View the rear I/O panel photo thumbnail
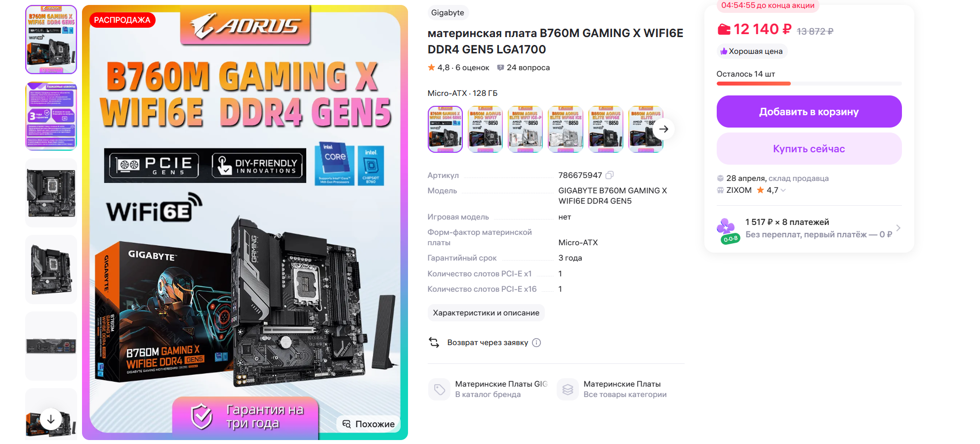Image resolution: width=980 pixels, height=444 pixels. tap(51, 346)
